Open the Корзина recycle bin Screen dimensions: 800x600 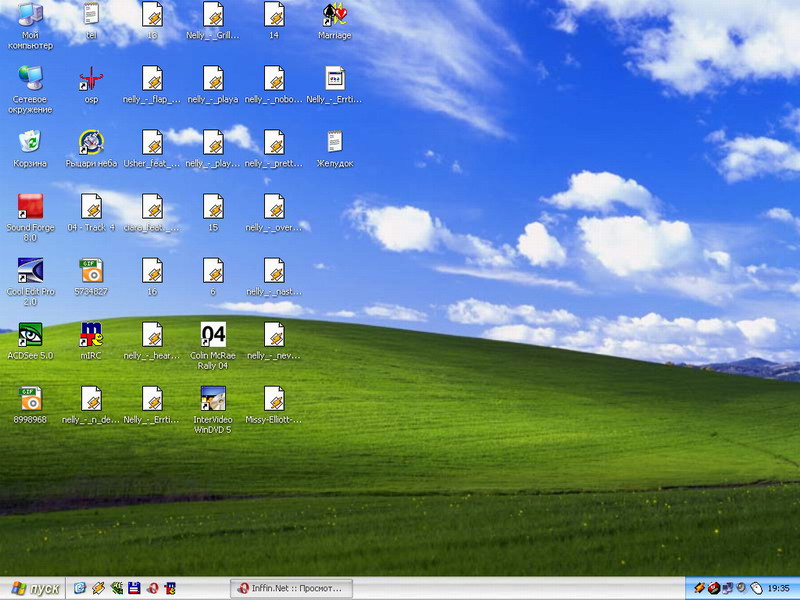[x=30, y=143]
